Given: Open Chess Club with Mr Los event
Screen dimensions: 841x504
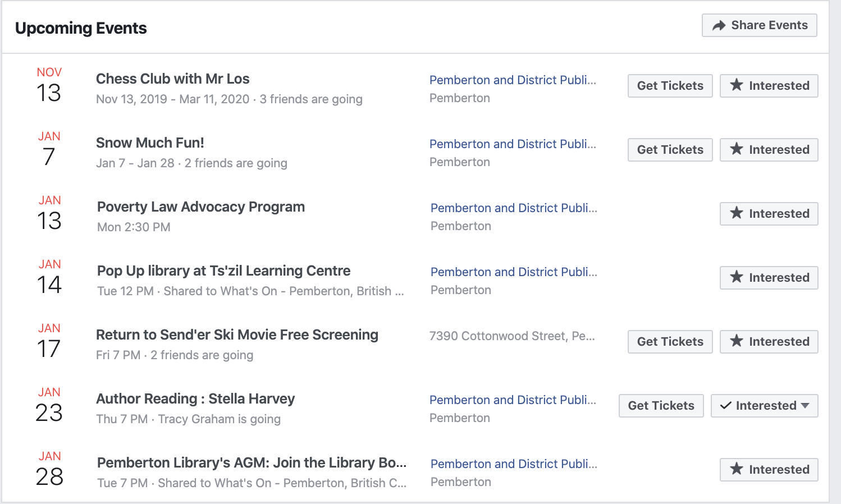Looking at the screenshot, I should click(172, 79).
